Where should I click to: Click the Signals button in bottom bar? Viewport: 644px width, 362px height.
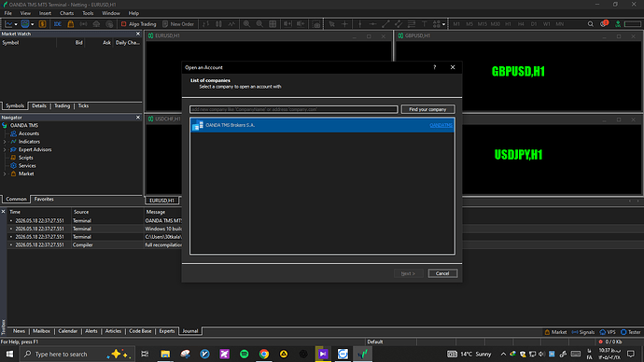click(x=582, y=332)
